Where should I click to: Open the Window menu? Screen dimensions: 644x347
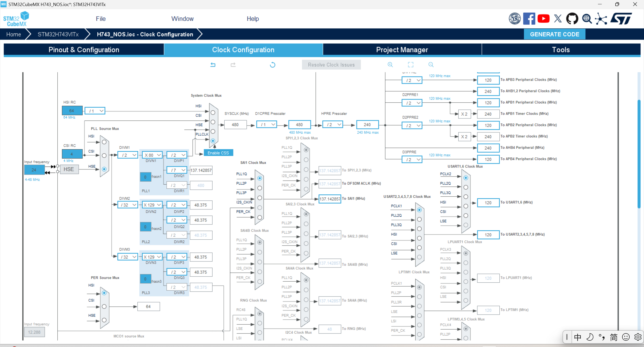coord(182,19)
